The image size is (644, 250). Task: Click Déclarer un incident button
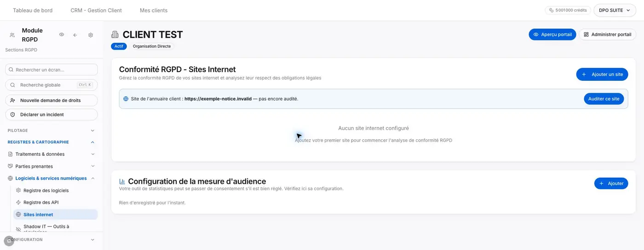(52, 114)
